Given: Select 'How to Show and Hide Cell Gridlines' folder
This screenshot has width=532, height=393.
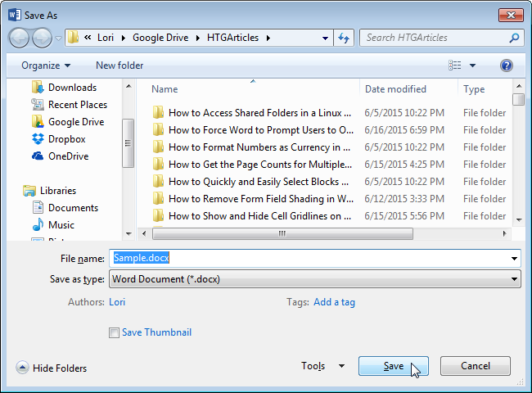Looking at the screenshot, I should tap(260, 216).
